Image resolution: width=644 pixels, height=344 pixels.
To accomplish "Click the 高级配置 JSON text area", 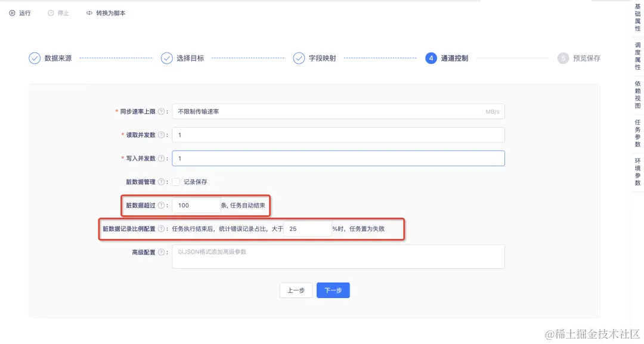I will coord(339,256).
